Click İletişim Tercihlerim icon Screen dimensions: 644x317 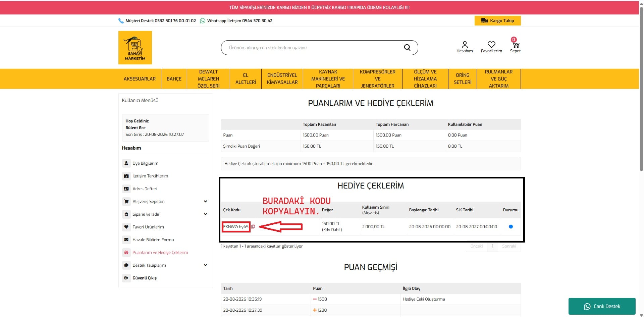coord(126,176)
